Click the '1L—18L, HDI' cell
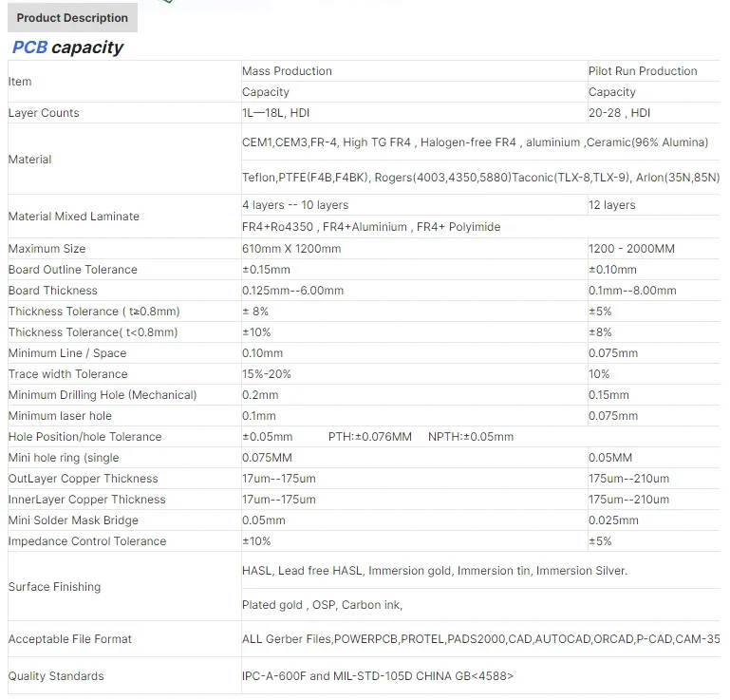 tap(275, 113)
